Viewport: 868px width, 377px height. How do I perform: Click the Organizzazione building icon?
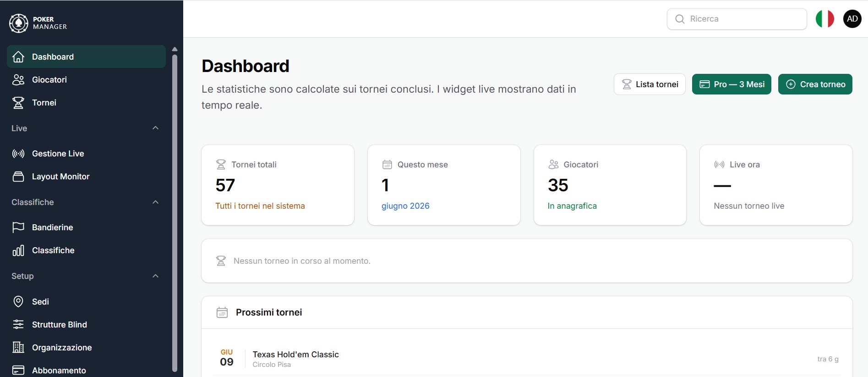point(18,348)
